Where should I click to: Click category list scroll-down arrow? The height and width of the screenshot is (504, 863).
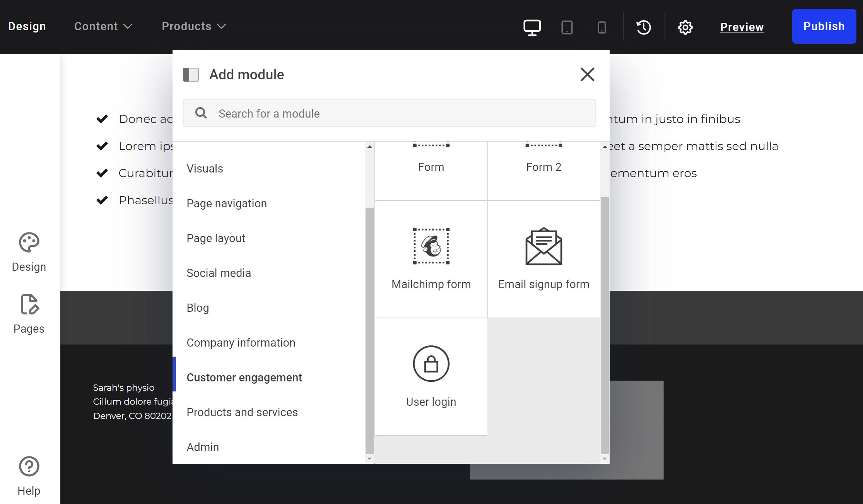point(369,459)
